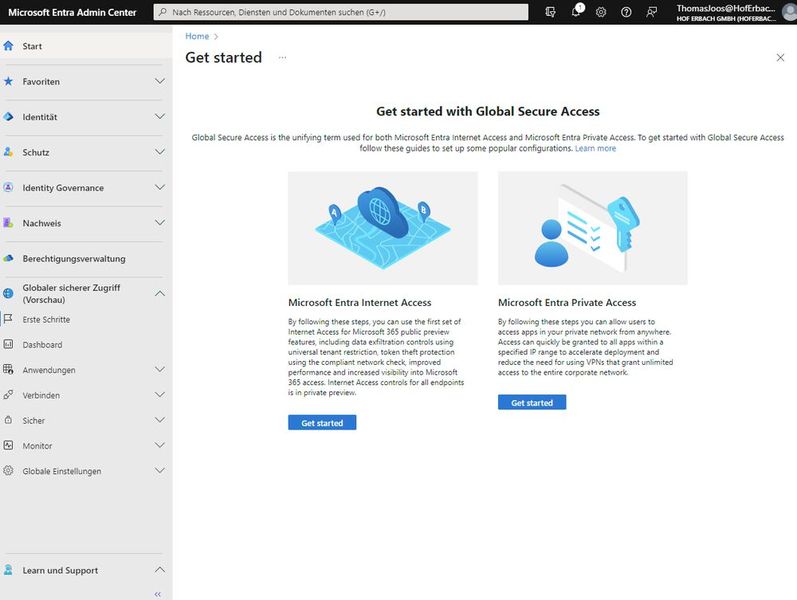Click the Erste Schritte flag icon

click(x=8, y=319)
